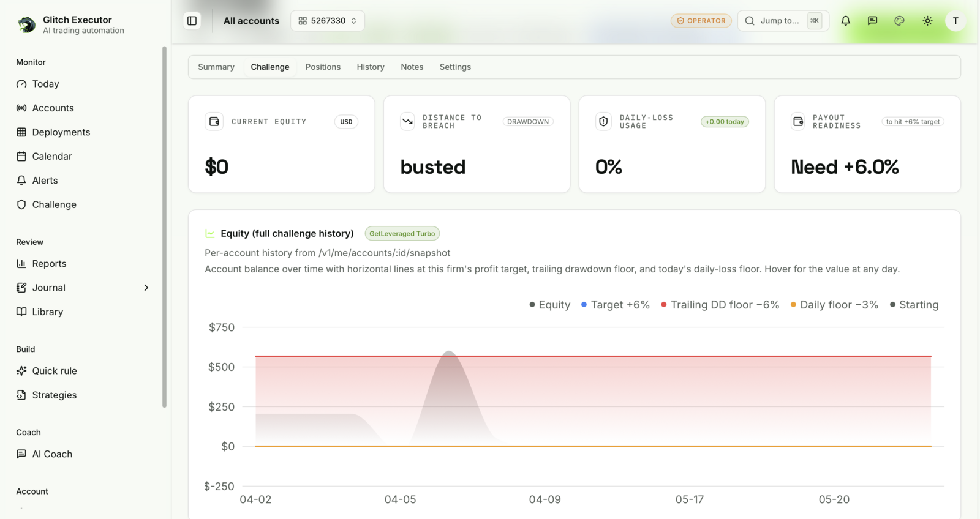Click the Alerts bell icon in sidebar
The height and width of the screenshot is (519, 980).
pos(21,181)
